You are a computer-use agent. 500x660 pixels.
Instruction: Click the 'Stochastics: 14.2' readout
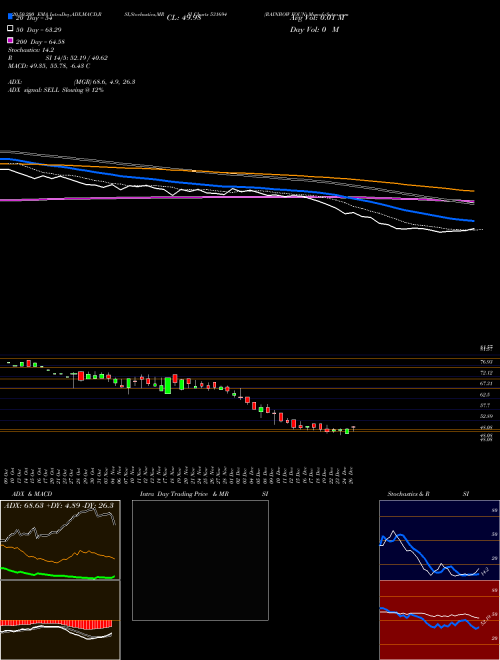29,50
